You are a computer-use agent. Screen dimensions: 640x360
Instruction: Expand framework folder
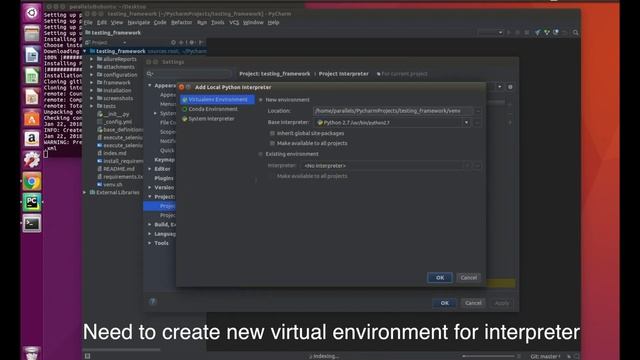[x=91, y=82]
